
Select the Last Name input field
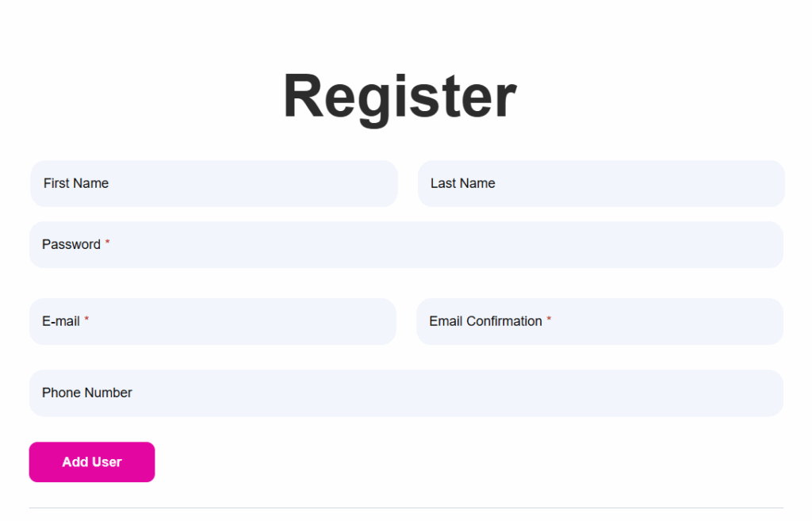[601, 183]
